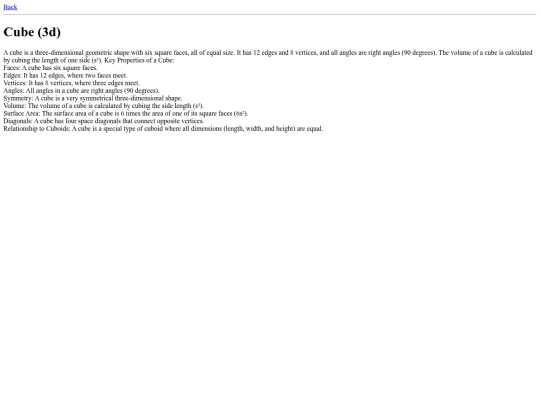This screenshot has height=405, width=540.
Task: Click the text '(90 degrees)' in first paragraph
Action: [418, 53]
